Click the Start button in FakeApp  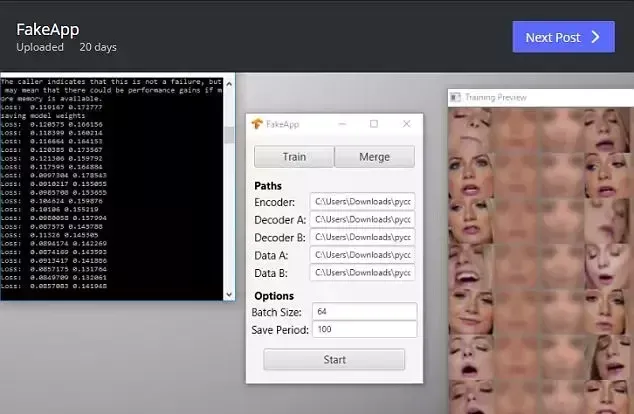pos(334,359)
